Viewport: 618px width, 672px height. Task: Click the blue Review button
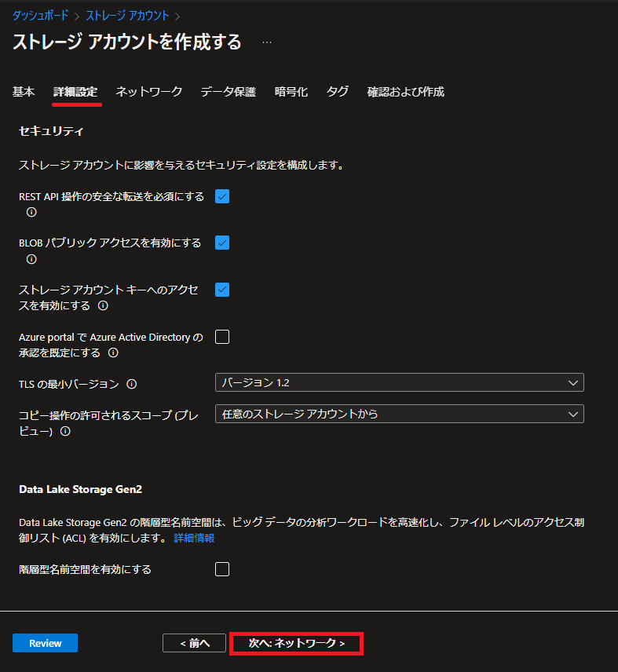click(45, 643)
